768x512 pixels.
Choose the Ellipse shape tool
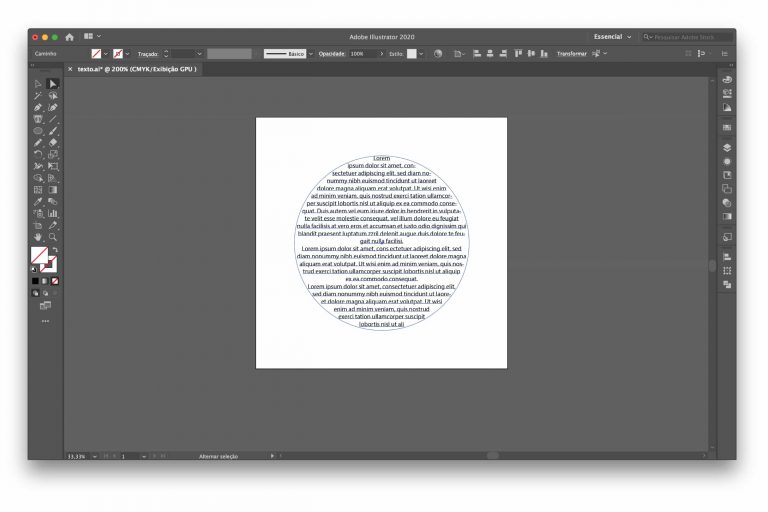coord(38,131)
